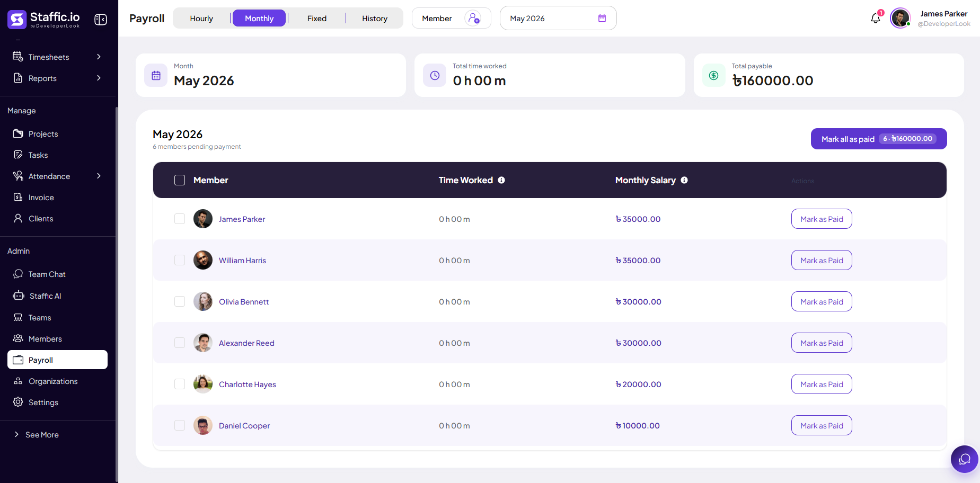Open Olivia Bennett member name link
The height and width of the screenshot is (483, 980).
tap(244, 301)
